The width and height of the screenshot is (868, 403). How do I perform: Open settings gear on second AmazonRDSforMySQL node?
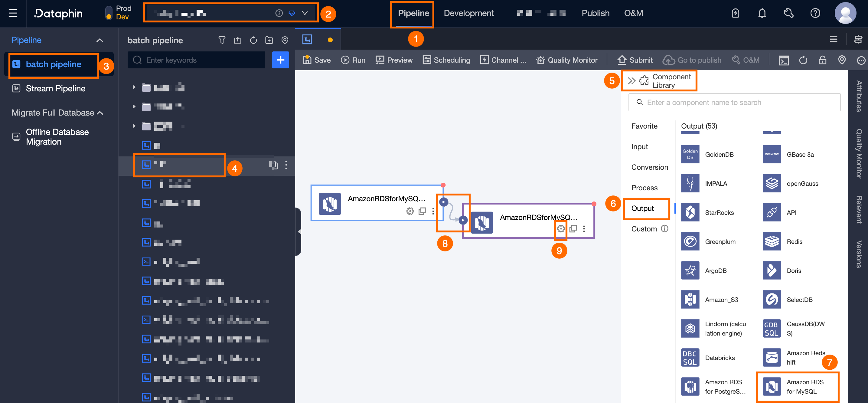point(560,229)
